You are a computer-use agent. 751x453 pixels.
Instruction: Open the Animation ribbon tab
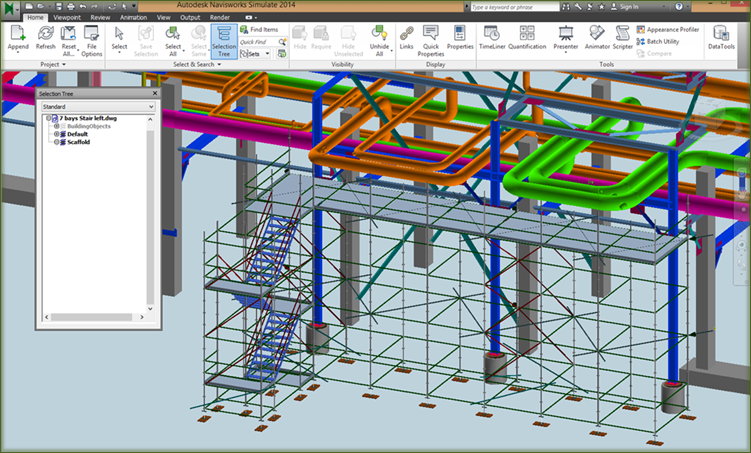coord(133,17)
